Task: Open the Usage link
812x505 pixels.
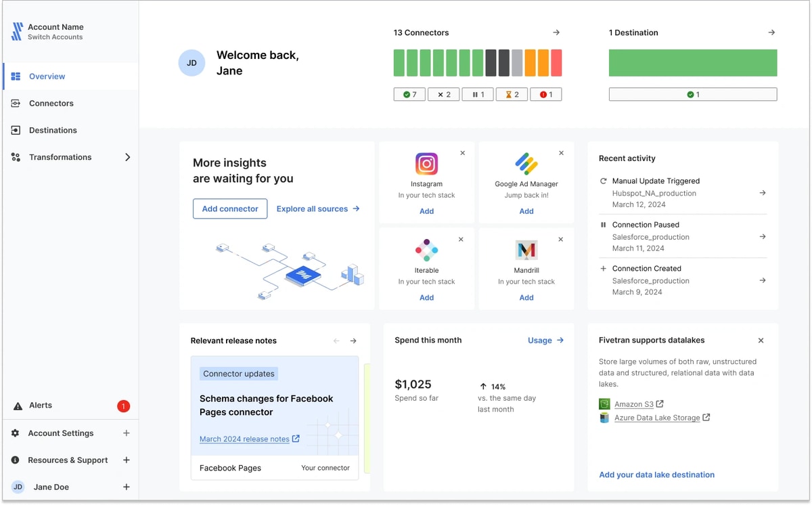Action: coord(545,341)
